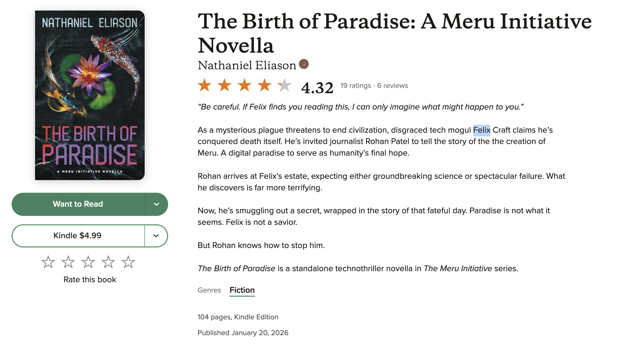Viewport: 644px width, 347px height.
Task: Open the 6 reviews link
Action: pyautogui.click(x=392, y=86)
